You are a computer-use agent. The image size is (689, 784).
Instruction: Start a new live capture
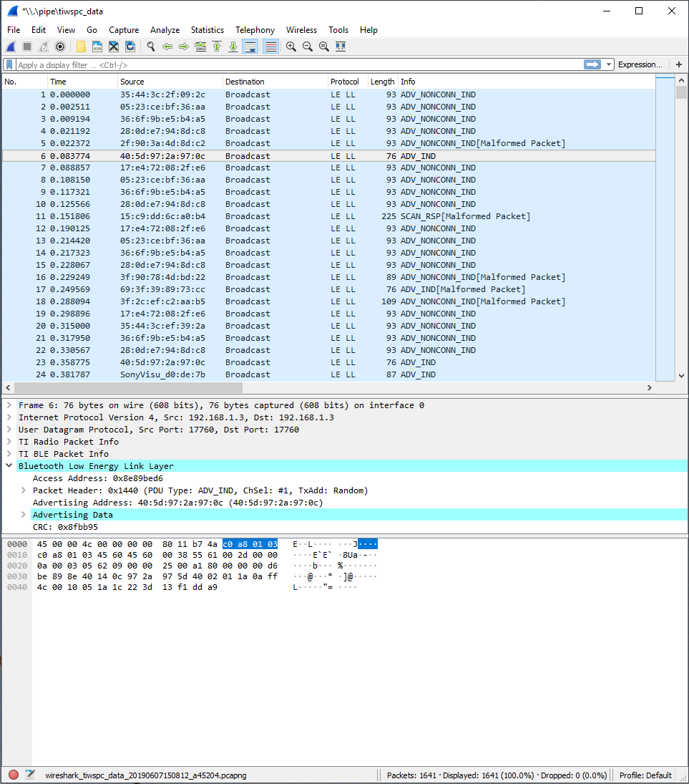pyautogui.click(x=10, y=47)
